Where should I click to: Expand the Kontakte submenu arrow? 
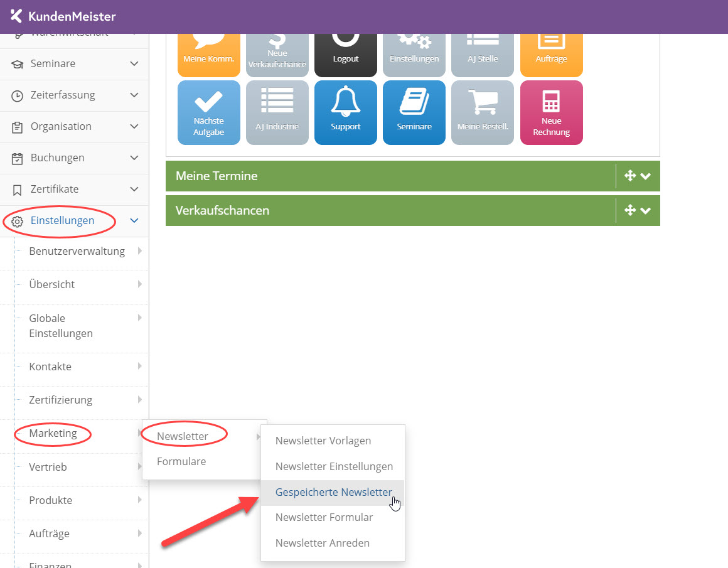(140, 366)
